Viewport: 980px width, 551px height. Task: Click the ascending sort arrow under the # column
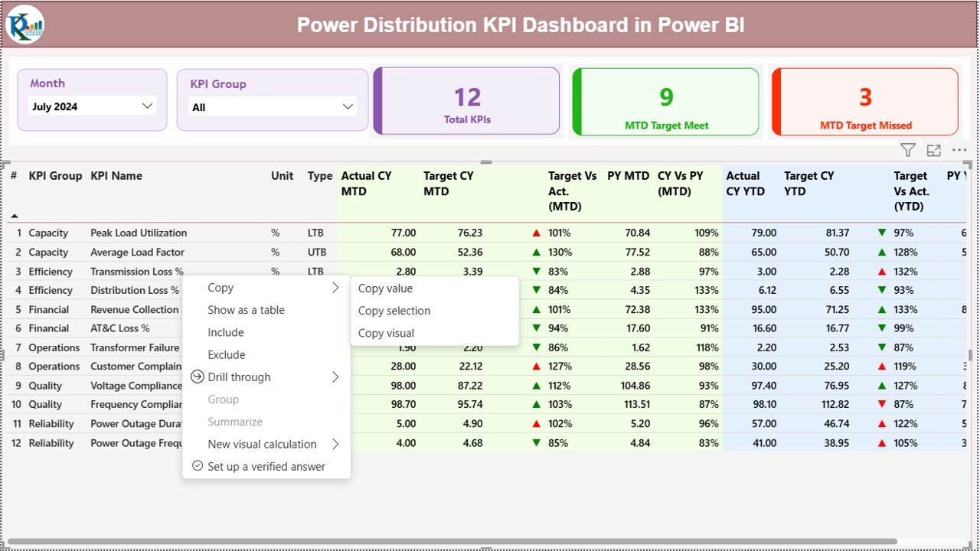[x=14, y=217]
